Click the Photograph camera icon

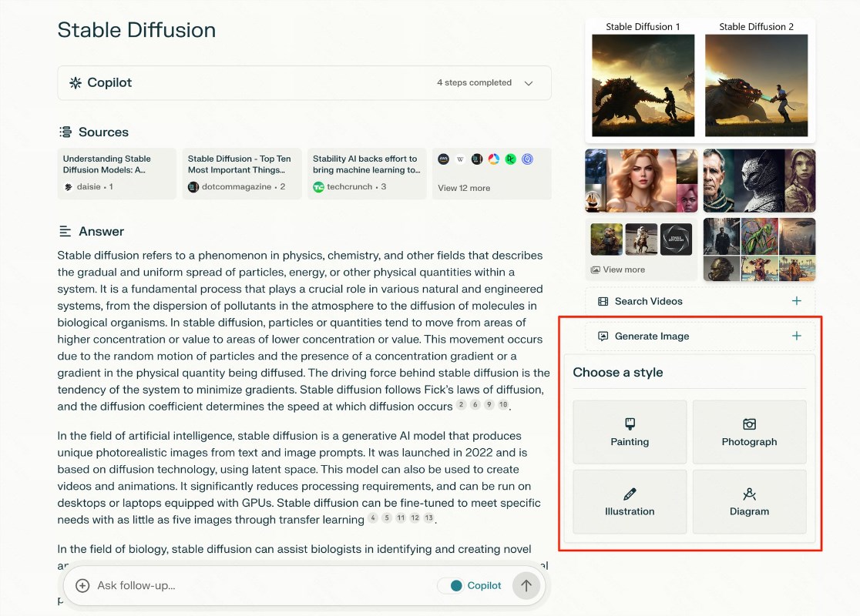[749, 423]
